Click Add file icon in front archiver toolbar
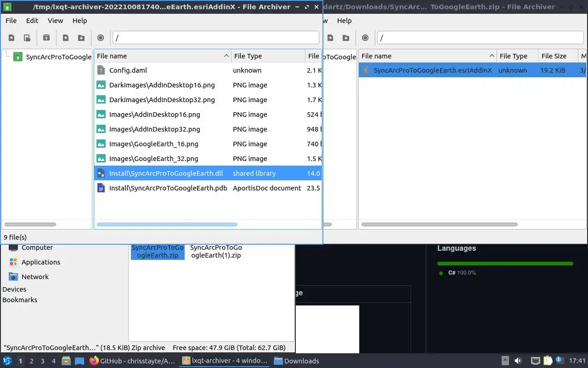 click(x=66, y=38)
